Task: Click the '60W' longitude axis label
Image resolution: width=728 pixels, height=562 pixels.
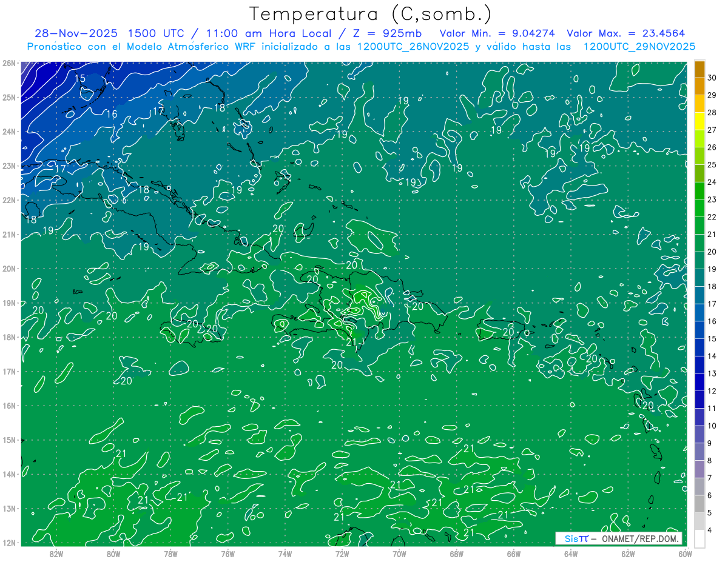Action: [686, 554]
